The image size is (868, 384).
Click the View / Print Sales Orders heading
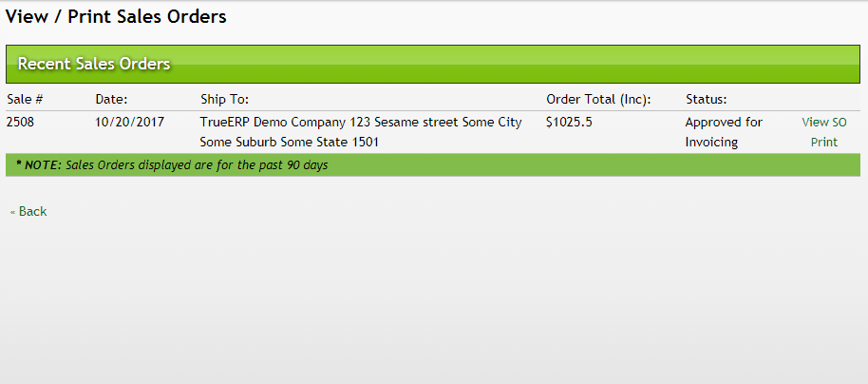click(116, 16)
